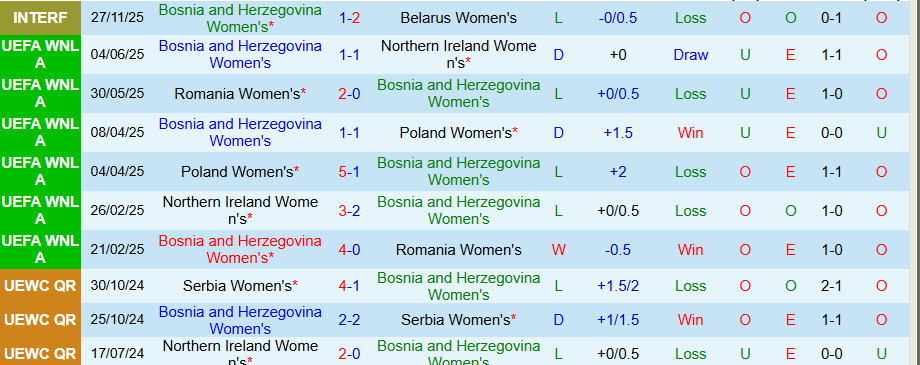Viewport: 920px width, 365px height.
Task: Open Northern Ireland Women's on 26/02/25 row
Action: [240, 211]
